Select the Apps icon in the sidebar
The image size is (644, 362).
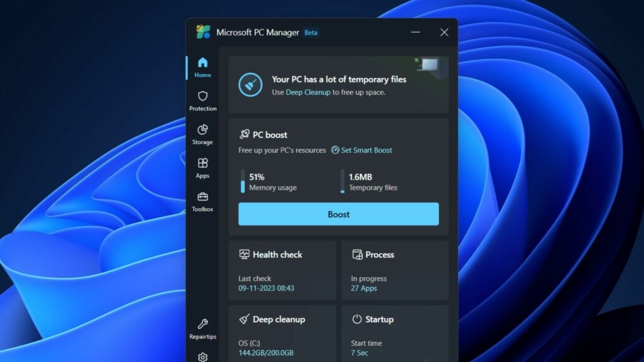point(203,163)
